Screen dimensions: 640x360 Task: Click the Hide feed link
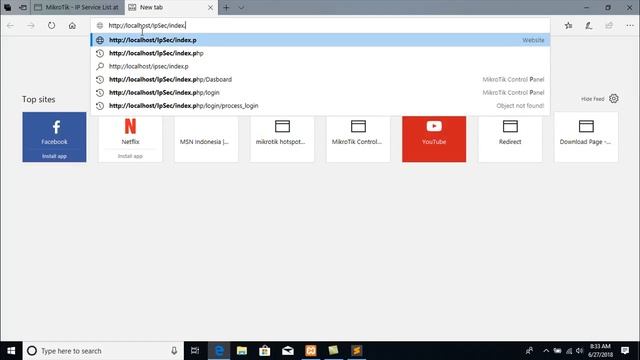592,99
